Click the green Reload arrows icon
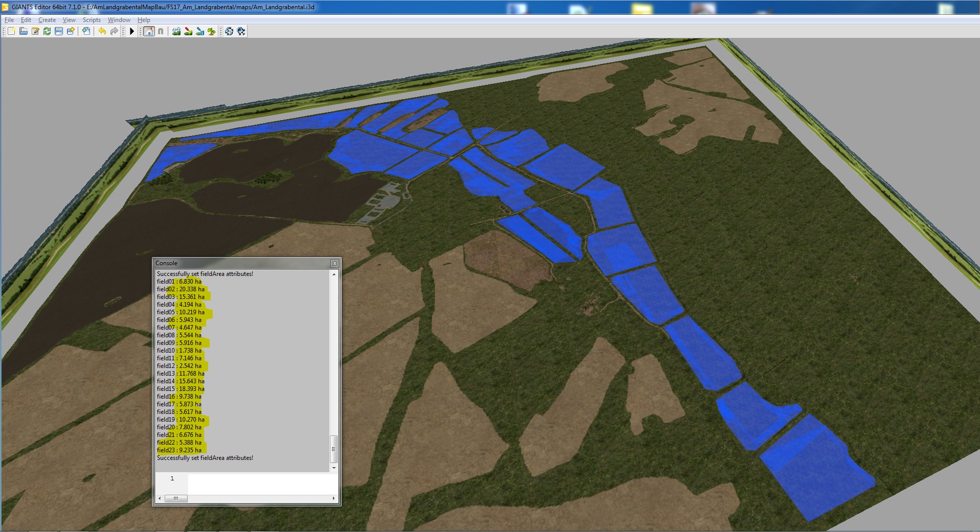Image resolution: width=980 pixels, height=532 pixels. (47, 31)
